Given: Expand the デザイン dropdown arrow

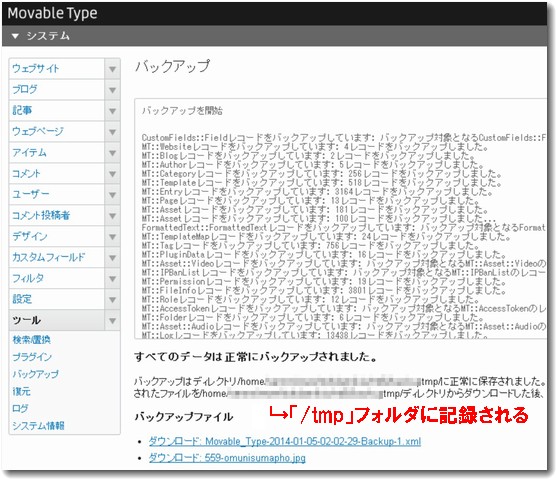Looking at the screenshot, I should click(x=112, y=237).
